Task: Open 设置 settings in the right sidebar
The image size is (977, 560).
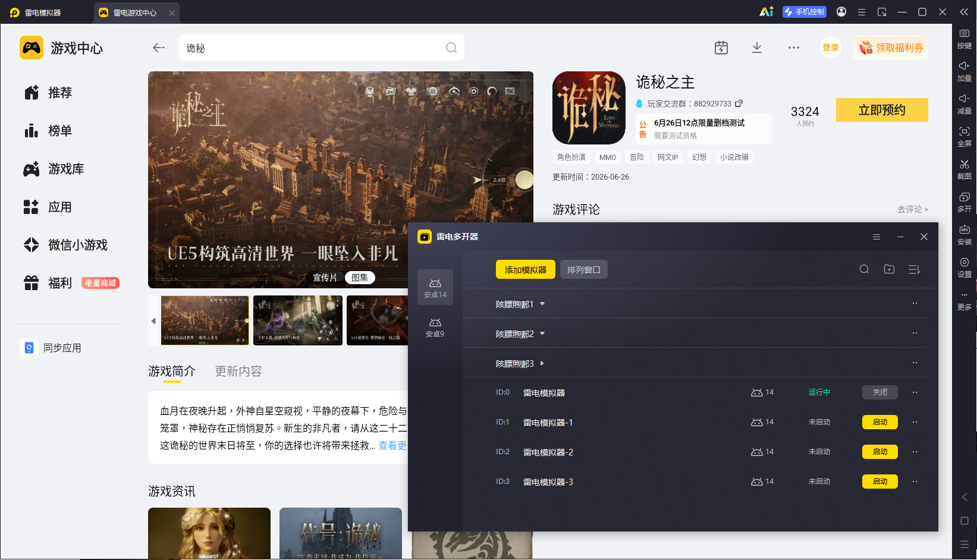Action: tap(965, 268)
